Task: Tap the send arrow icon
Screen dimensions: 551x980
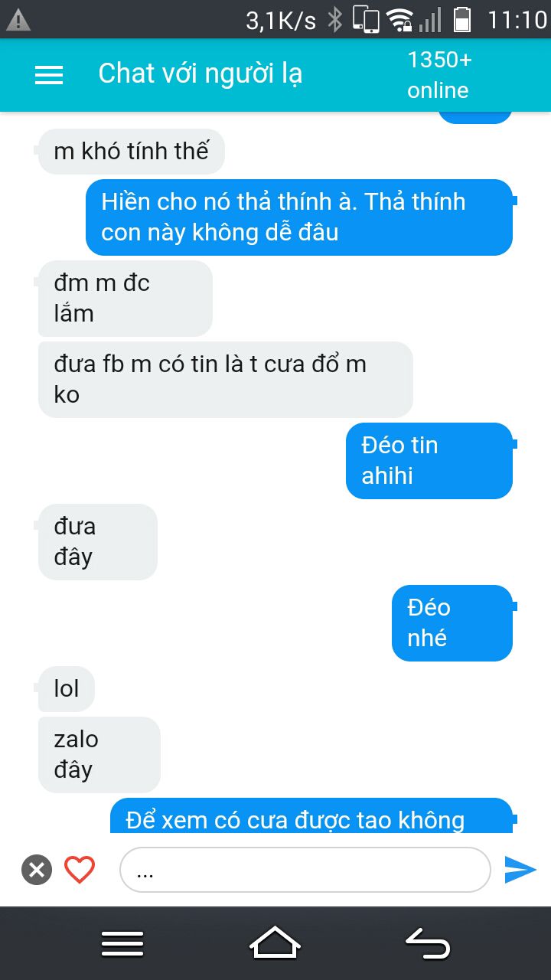Action: (520, 870)
